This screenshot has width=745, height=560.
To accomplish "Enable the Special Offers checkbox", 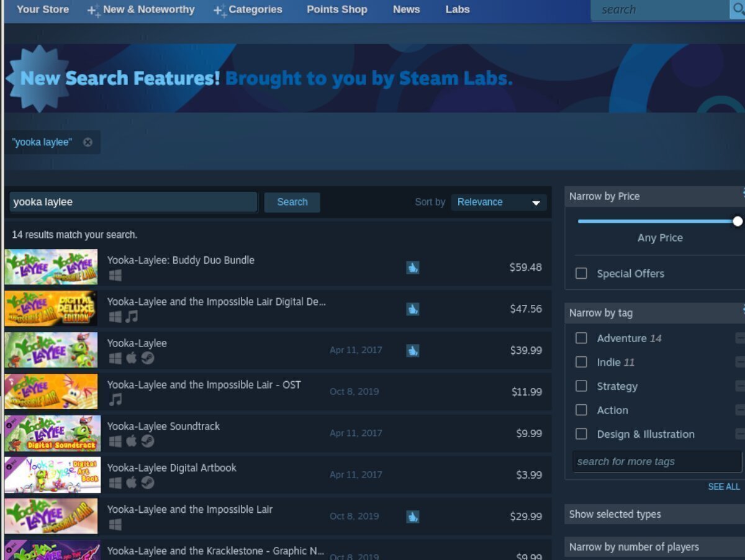I will [x=582, y=274].
